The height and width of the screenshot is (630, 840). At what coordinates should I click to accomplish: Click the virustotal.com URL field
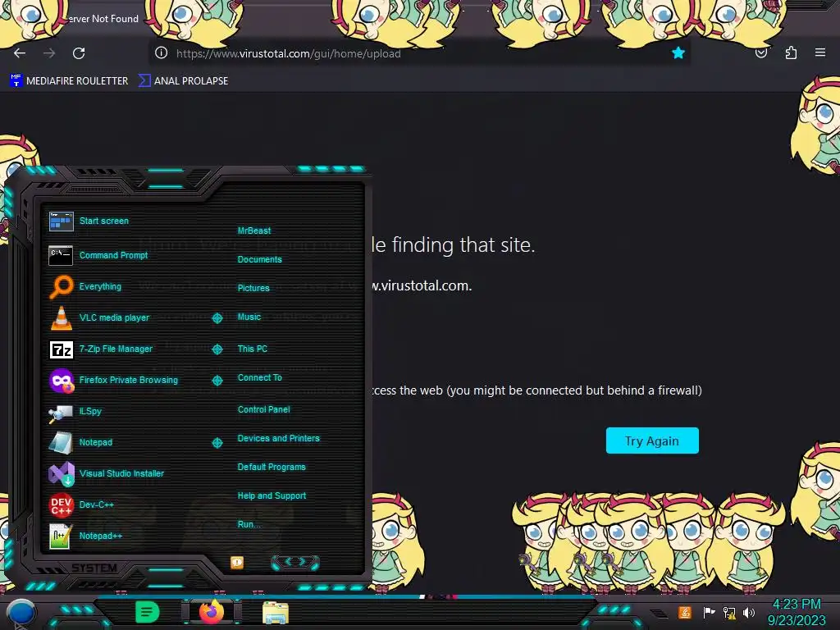coord(419,53)
